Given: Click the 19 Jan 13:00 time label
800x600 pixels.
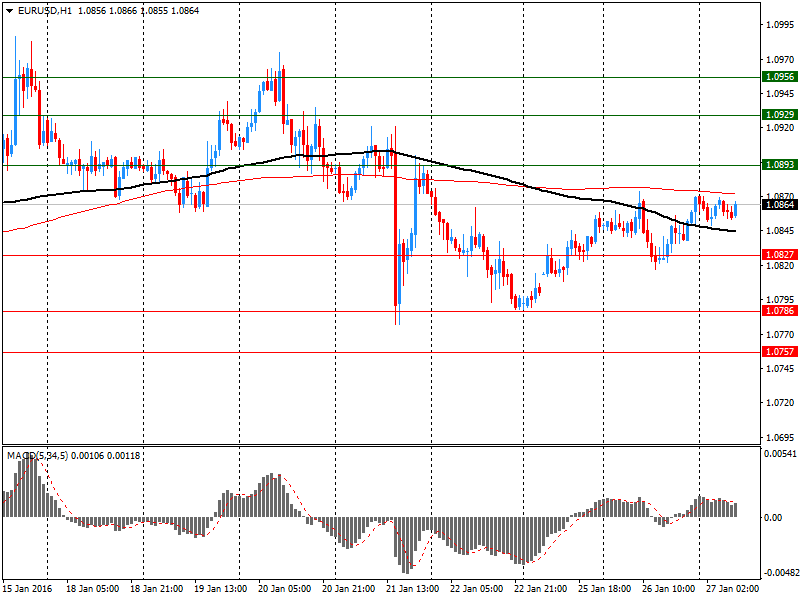Looking at the screenshot, I should (x=221, y=589).
